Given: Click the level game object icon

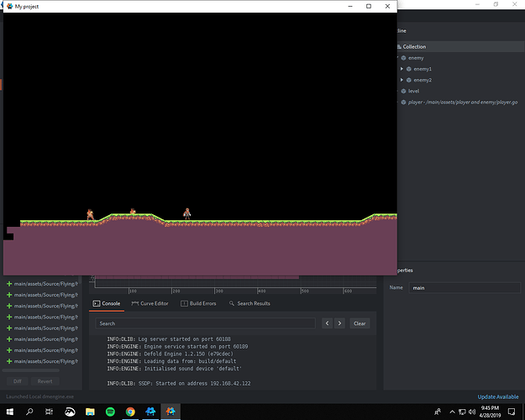Looking at the screenshot, I should coord(403,91).
